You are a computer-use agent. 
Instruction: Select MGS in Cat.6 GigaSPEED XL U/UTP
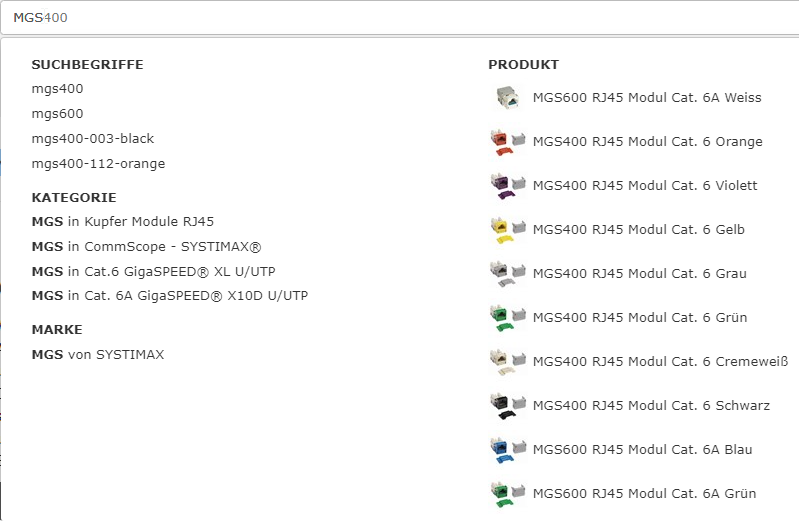point(153,272)
